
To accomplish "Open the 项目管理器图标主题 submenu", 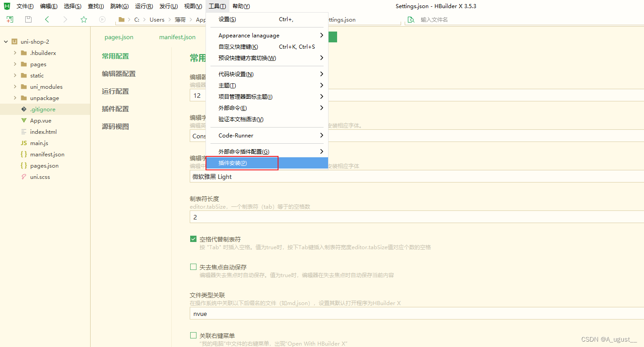I will (267, 96).
